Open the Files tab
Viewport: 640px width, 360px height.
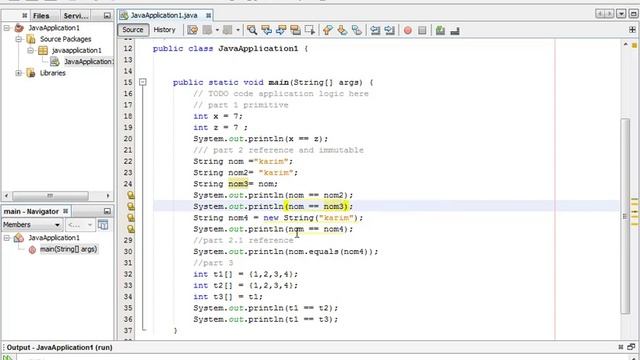coord(41,16)
